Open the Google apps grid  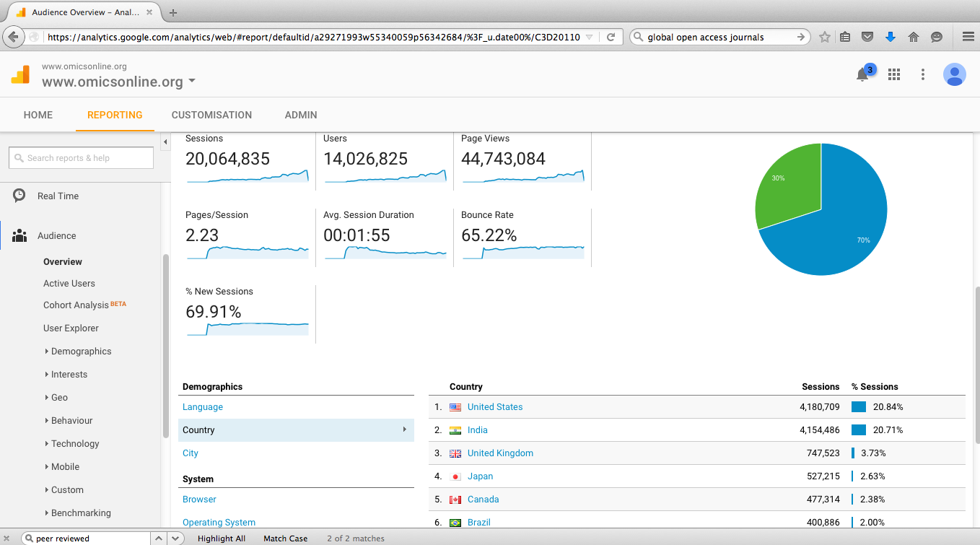(893, 74)
